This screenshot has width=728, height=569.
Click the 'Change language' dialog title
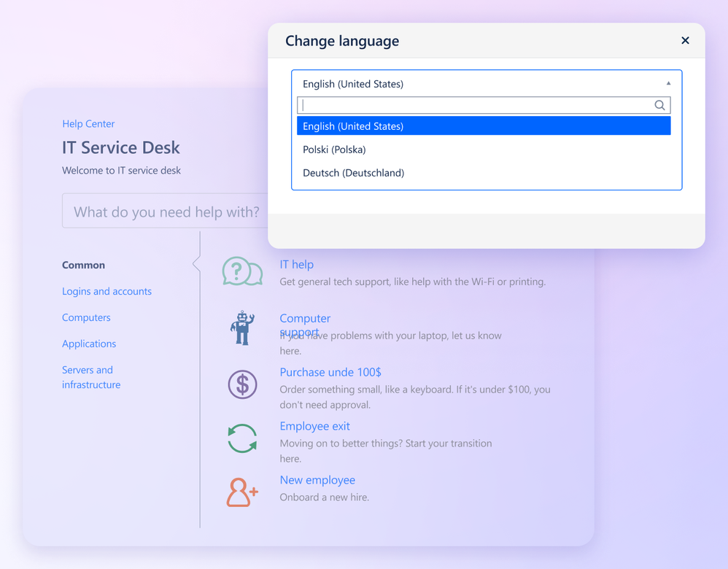pos(342,41)
